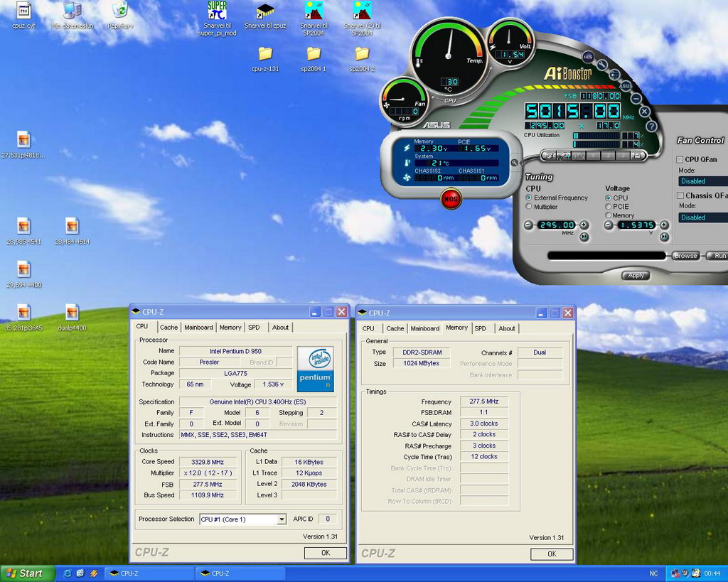The height and width of the screenshot is (582, 728).
Task: Open AI Booster help question mark icon
Action: click(651, 126)
